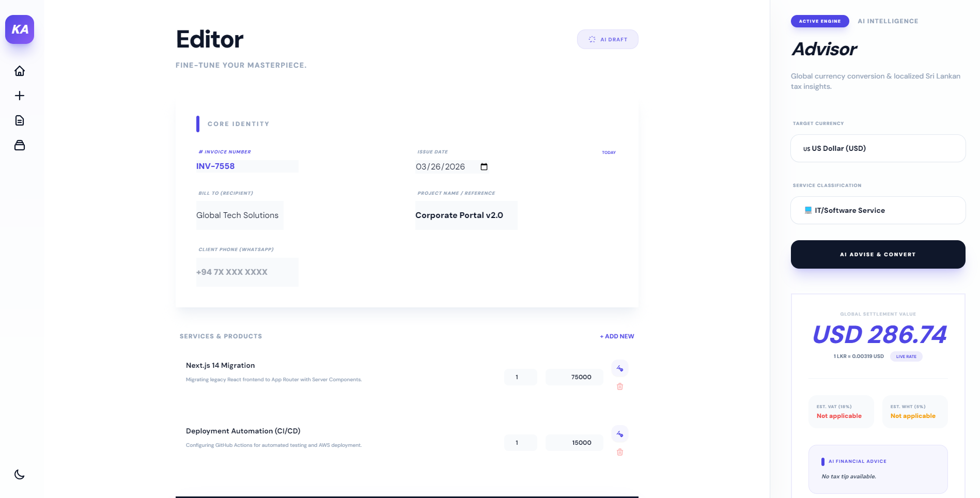The height and width of the screenshot is (498, 980).
Task: Delete the Deployment Automation item
Action: (x=620, y=452)
